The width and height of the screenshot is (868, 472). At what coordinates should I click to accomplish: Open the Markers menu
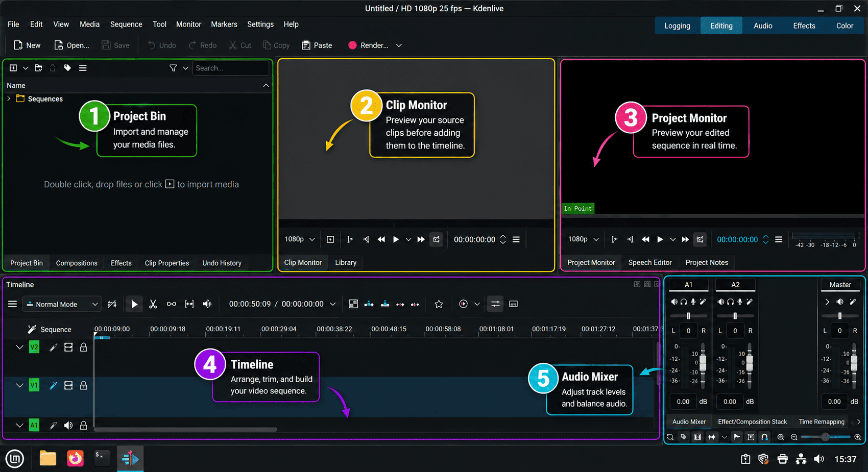[224, 24]
